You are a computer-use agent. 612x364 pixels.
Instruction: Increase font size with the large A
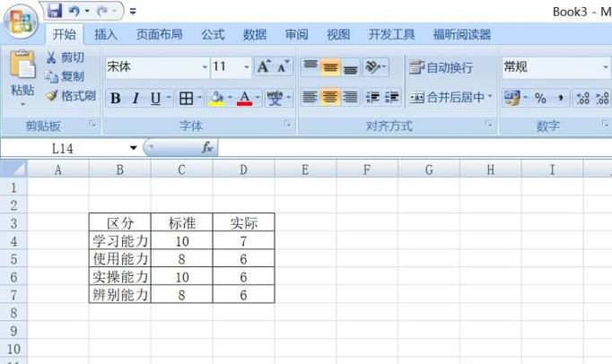click(264, 66)
